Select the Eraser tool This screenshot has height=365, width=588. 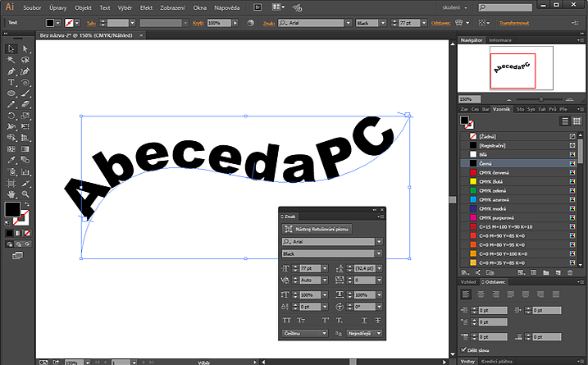point(25,104)
